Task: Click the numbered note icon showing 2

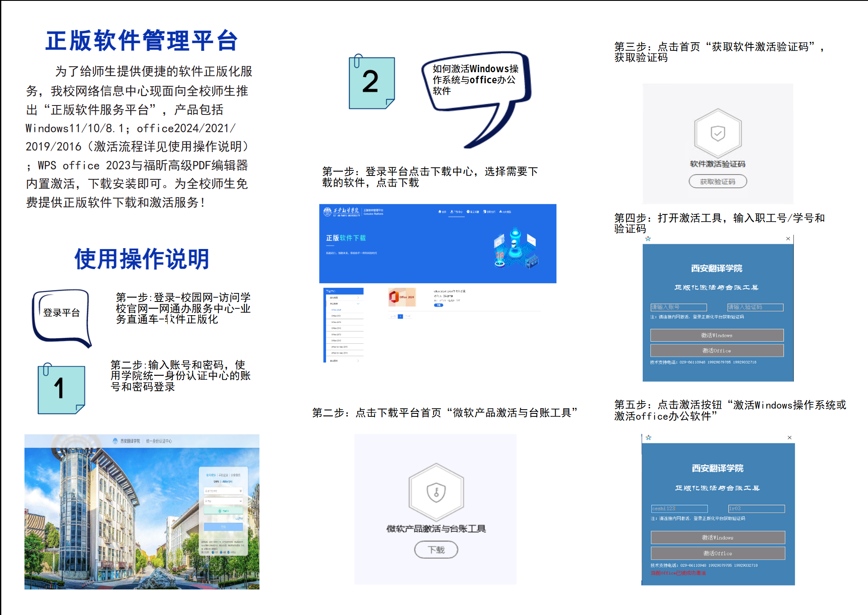Action: coord(371,82)
